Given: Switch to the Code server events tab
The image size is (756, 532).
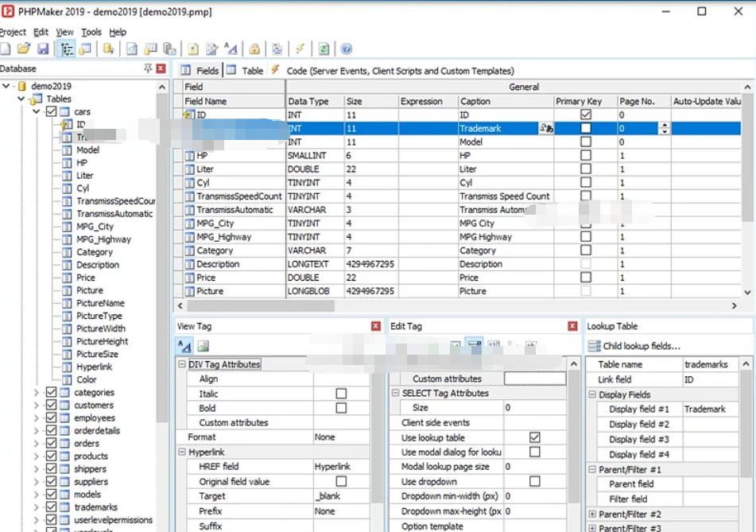Looking at the screenshot, I should coord(393,71).
